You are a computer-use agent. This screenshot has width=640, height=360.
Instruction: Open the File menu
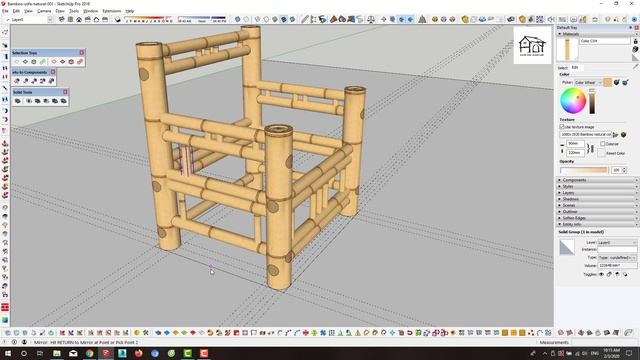pos(5,11)
